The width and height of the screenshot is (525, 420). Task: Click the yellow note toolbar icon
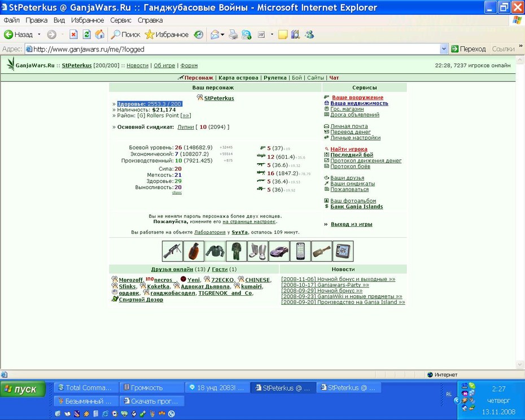coord(283,34)
